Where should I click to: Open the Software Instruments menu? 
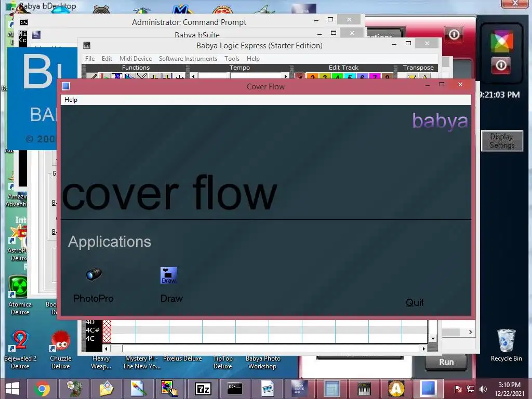click(x=188, y=59)
